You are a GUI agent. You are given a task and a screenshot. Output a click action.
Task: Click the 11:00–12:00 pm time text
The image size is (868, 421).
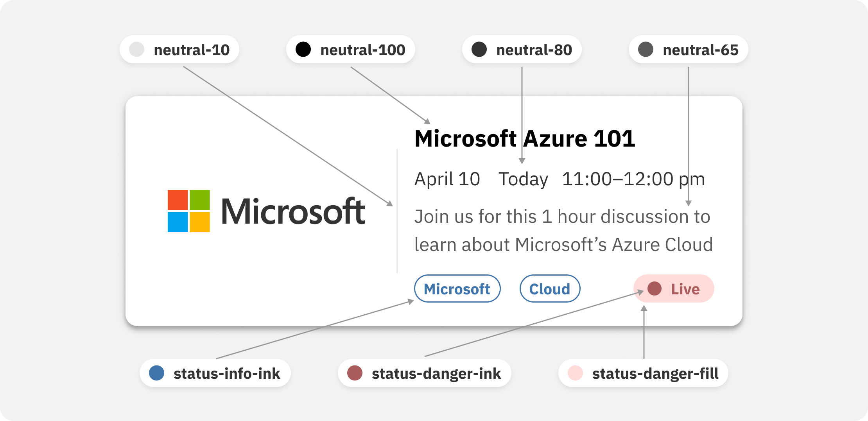click(x=633, y=179)
